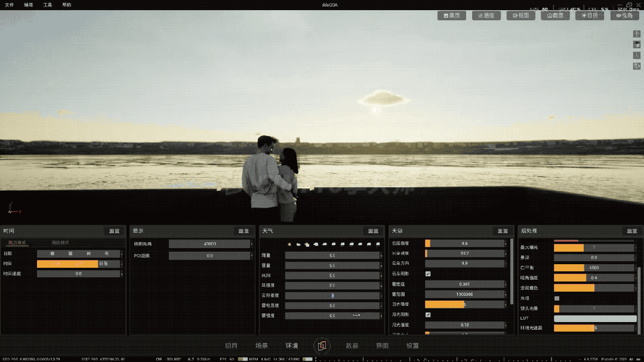Open the 视角 viewpoint tool

click(x=624, y=16)
